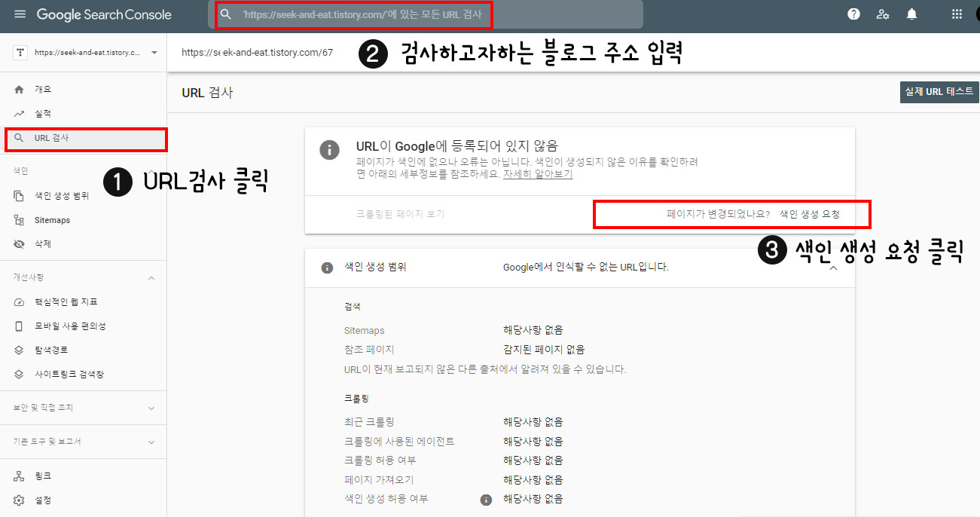Click the 'URL이 Google에 등록되어 있지 않음' heading
The image size is (980, 517).
click(457, 145)
